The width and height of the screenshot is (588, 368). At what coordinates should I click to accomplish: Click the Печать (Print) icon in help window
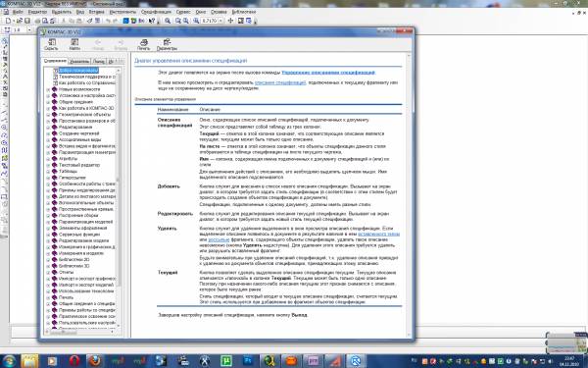[x=143, y=44]
